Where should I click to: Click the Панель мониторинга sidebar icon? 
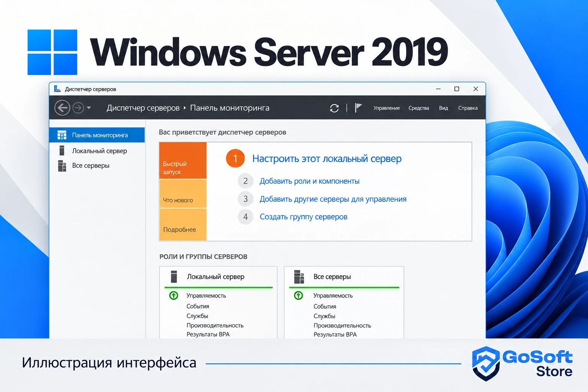point(62,135)
